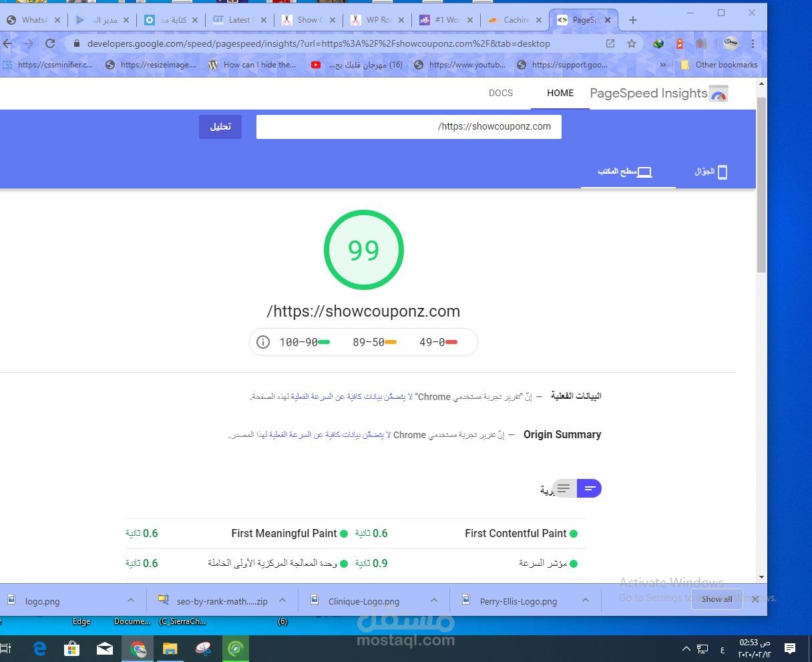The width and height of the screenshot is (812, 662).
Task: Switch to the Latest browser tab
Action: (x=239, y=20)
